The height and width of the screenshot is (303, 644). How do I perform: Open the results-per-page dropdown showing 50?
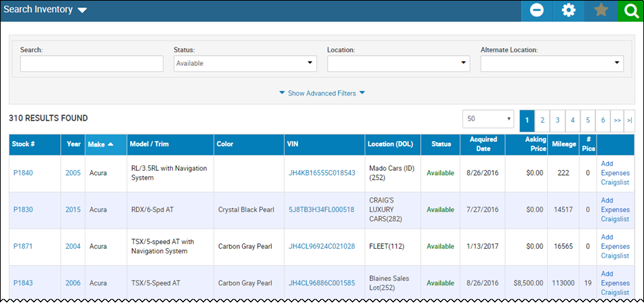488,119
